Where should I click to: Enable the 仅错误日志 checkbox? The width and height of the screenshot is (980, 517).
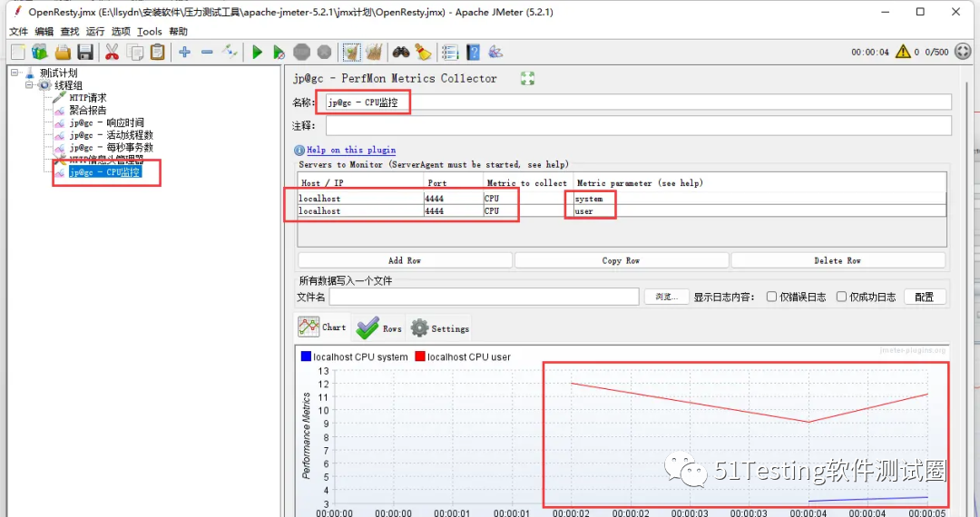pos(771,297)
